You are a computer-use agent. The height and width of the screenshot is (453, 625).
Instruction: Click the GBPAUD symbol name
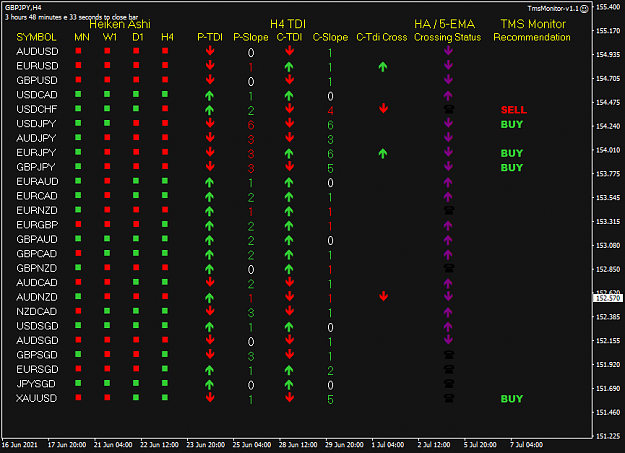coord(37,239)
